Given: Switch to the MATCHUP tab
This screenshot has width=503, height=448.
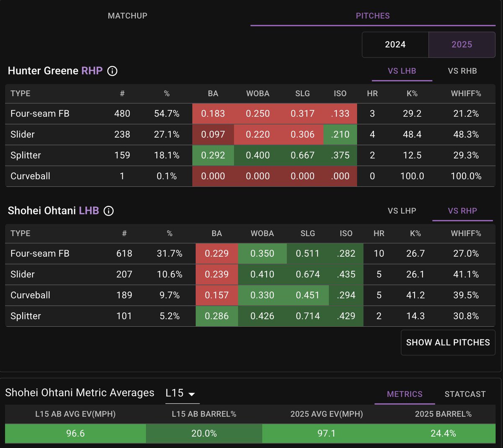Looking at the screenshot, I should pos(127,16).
